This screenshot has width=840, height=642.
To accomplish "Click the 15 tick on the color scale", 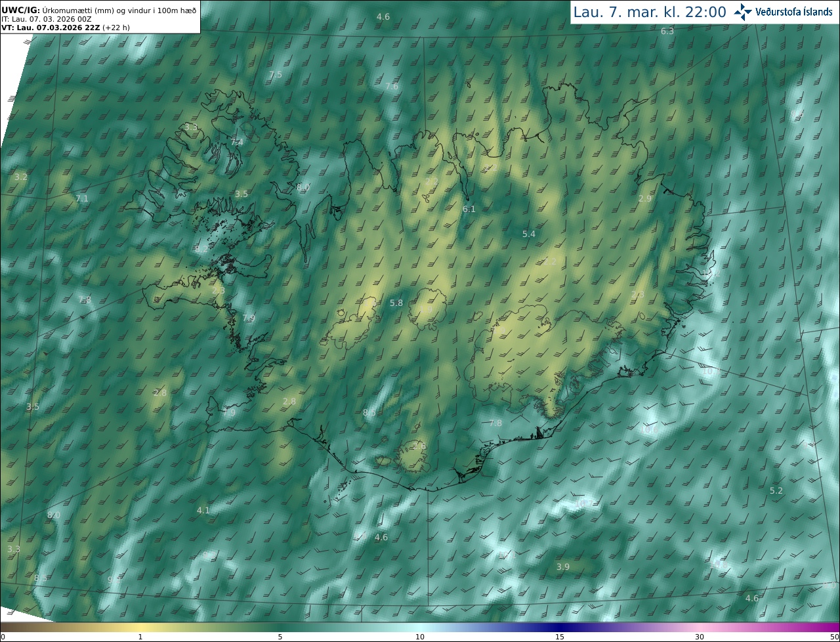I will [x=560, y=637].
